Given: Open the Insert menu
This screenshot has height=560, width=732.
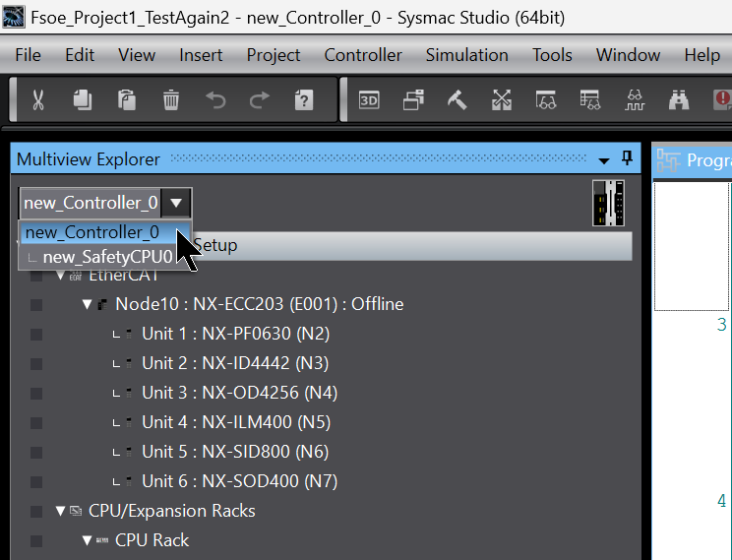Looking at the screenshot, I should tap(201, 55).
